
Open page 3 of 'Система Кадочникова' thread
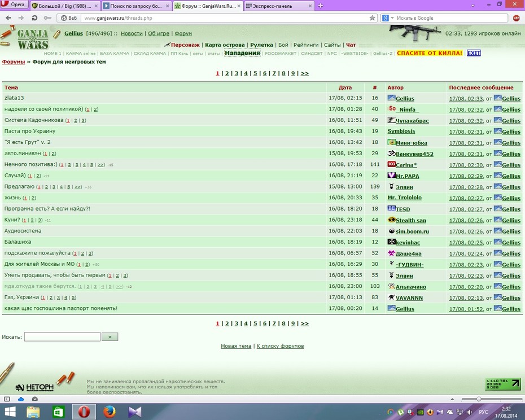coord(84,120)
